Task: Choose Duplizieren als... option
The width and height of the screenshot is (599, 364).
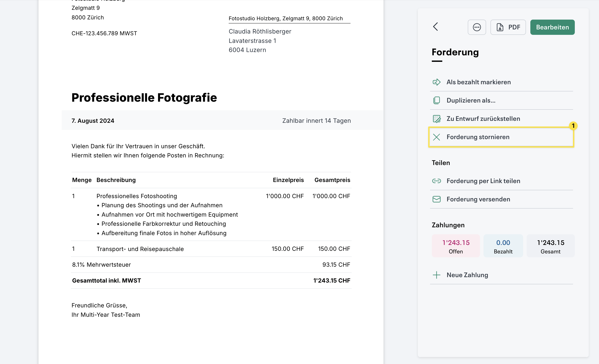Action: [x=471, y=100]
